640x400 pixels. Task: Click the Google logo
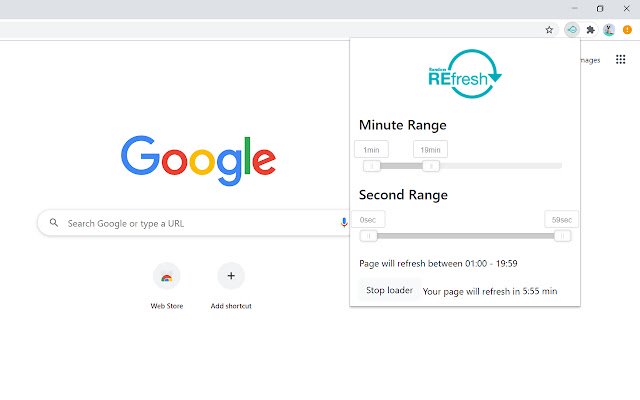(x=198, y=160)
